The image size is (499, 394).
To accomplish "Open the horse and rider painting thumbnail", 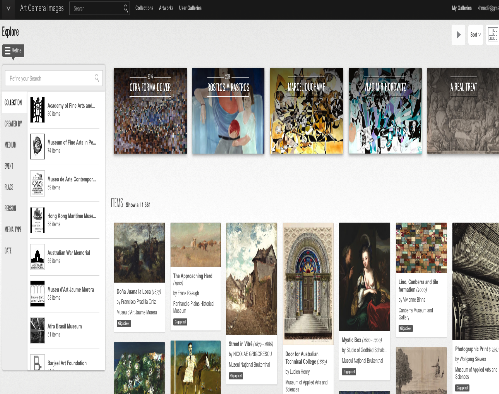I will pyautogui.click(x=196, y=367).
